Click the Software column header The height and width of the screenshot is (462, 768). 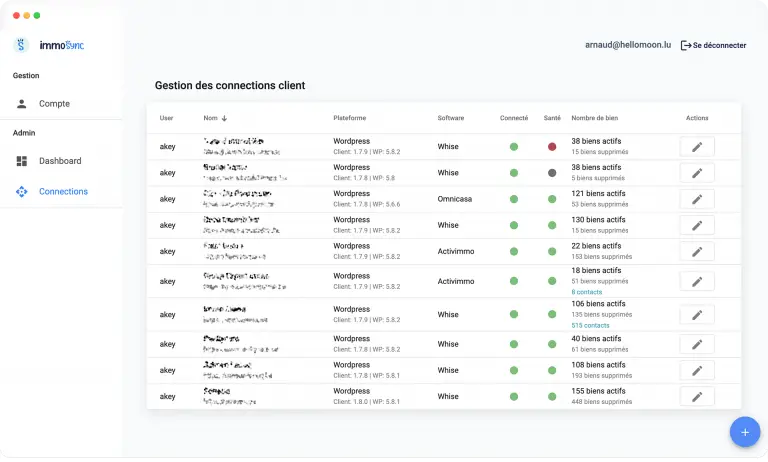click(x=450, y=118)
